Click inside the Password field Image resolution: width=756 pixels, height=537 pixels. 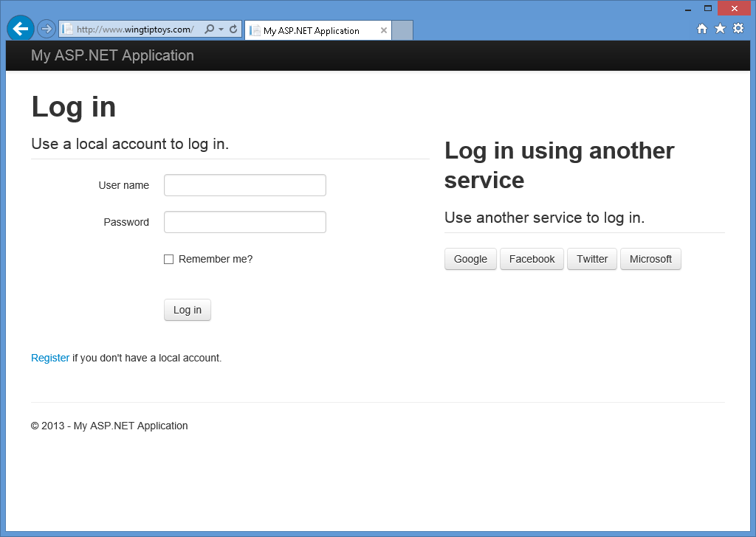tap(244, 222)
